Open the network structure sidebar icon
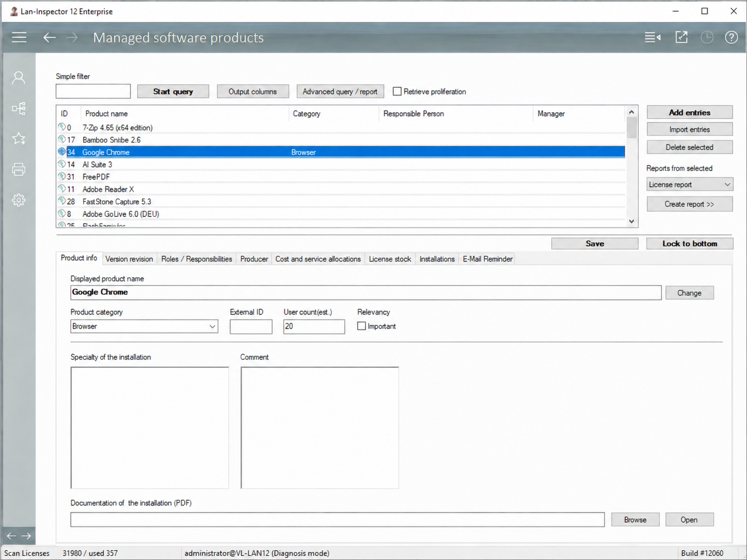This screenshot has height=560, width=747. (19, 108)
